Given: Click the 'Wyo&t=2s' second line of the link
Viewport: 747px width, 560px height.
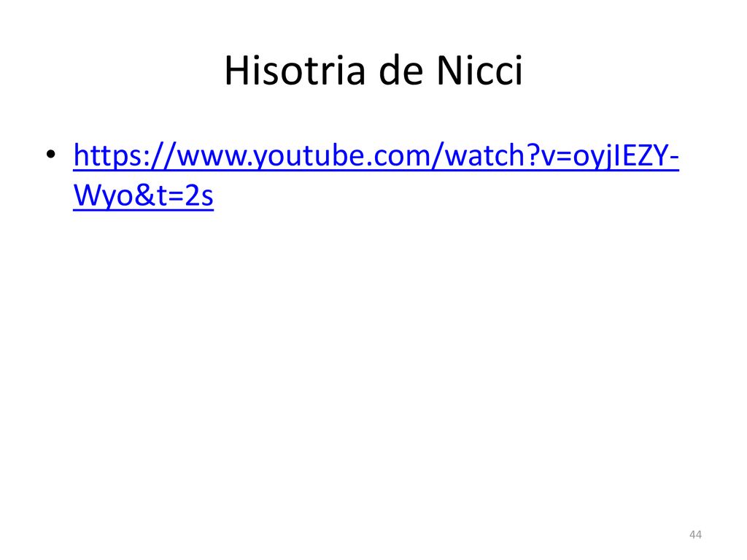Looking at the screenshot, I should (x=144, y=195).
